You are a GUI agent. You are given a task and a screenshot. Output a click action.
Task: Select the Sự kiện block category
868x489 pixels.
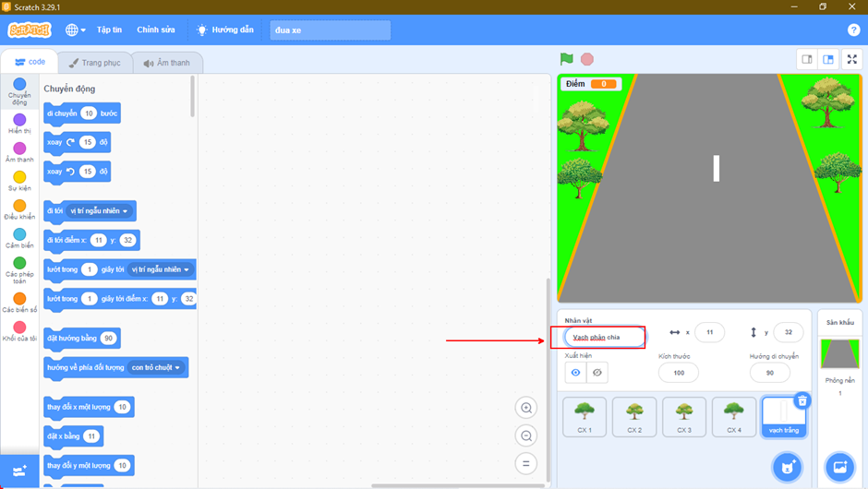click(x=19, y=182)
